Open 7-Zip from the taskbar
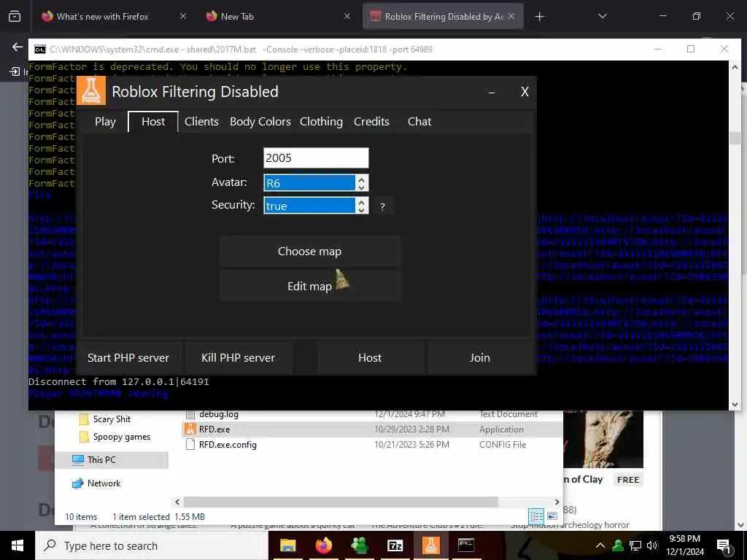 click(x=395, y=545)
